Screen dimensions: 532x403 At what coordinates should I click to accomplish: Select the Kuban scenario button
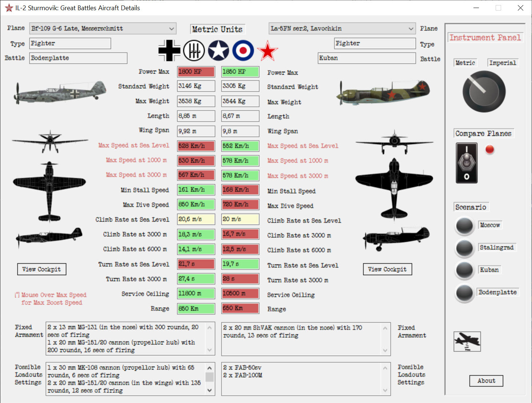tap(464, 270)
